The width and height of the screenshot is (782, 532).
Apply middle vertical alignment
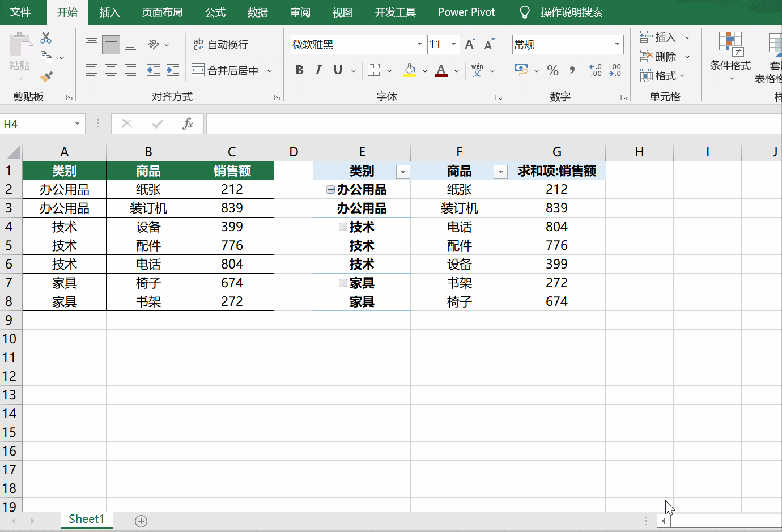click(x=111, y=45)
